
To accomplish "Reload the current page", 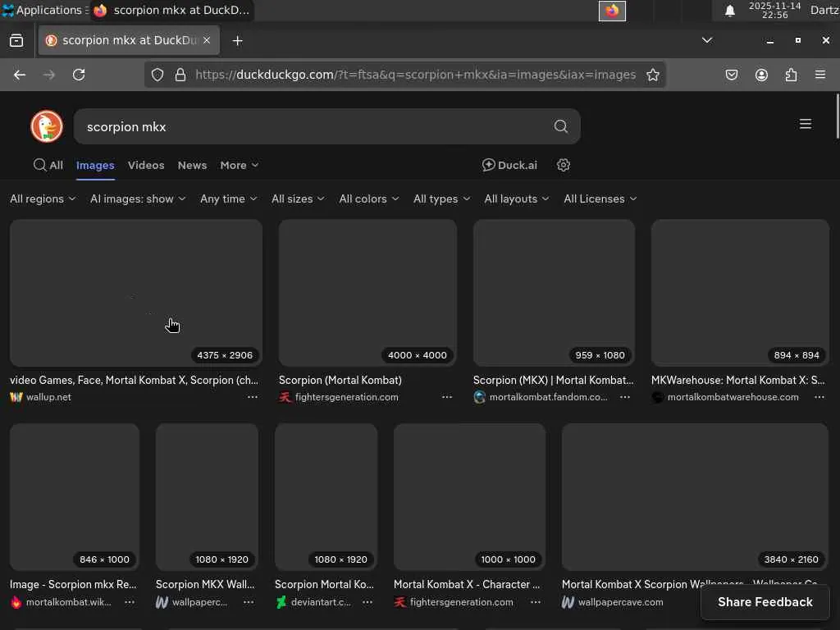I will (x=79, y=75).
